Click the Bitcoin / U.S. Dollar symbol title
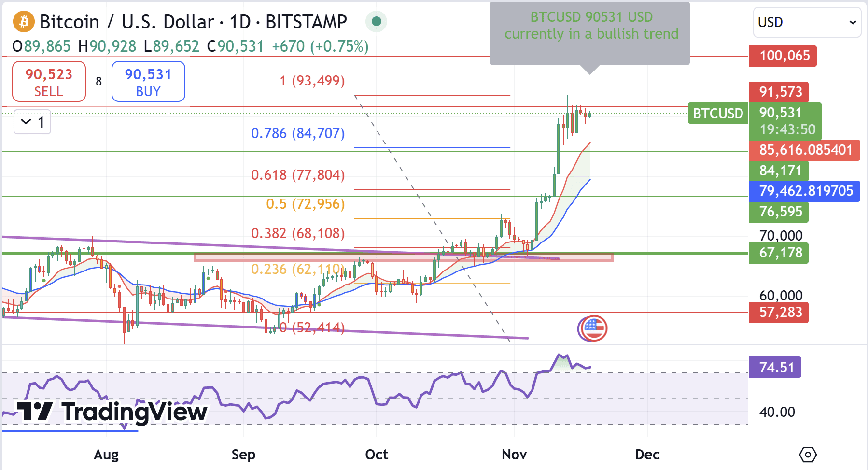The image size is (868, 470). [x=194, y=22]
